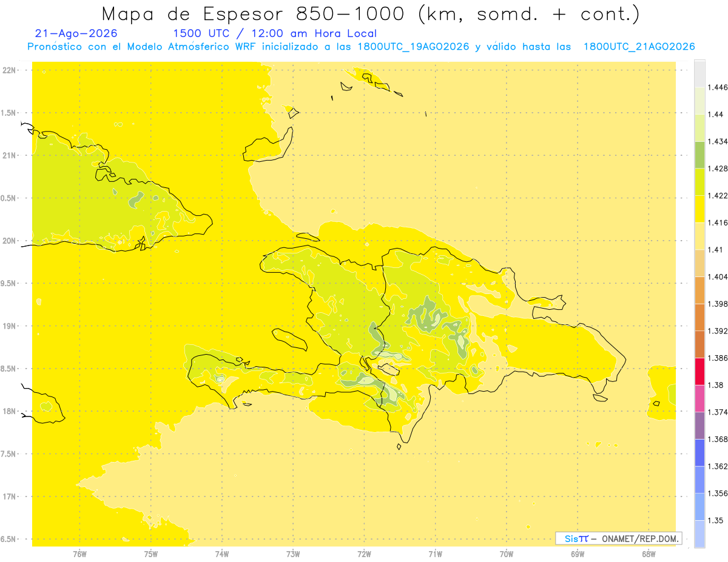Image resolution: width=728 pixels, height=562 pixels.
Task: Click the '20N' latitude axis label
Action: [x=10, y=241]
